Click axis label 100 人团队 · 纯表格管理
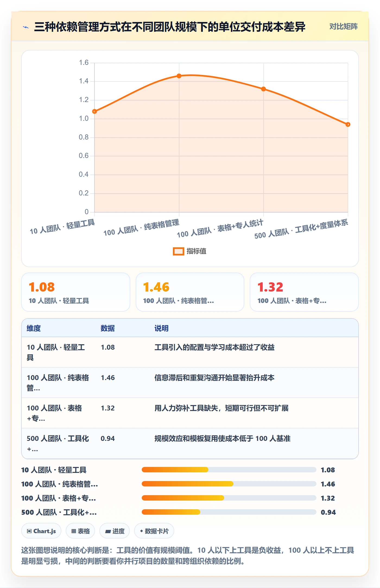 pyautogui.click(x=141, y=227)
